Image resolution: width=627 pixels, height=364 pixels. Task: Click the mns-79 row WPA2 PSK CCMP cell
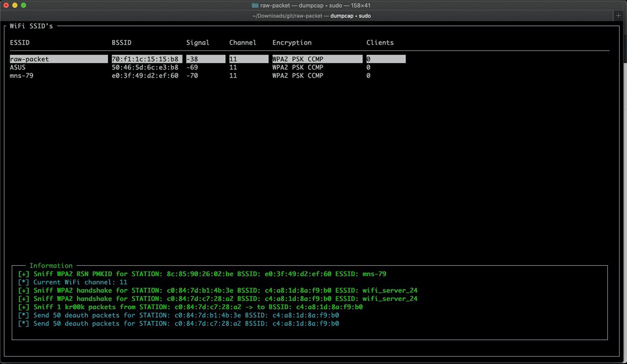pos(298,76)
